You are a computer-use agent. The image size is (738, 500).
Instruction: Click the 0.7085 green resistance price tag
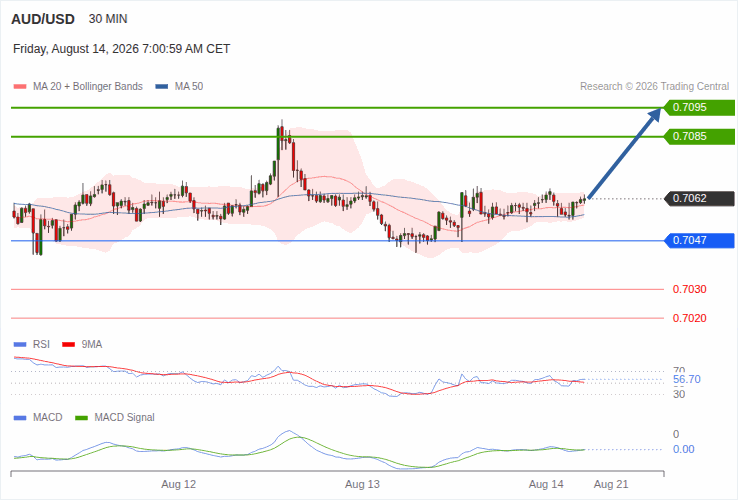pyautogui.click(x=699, y=137)
